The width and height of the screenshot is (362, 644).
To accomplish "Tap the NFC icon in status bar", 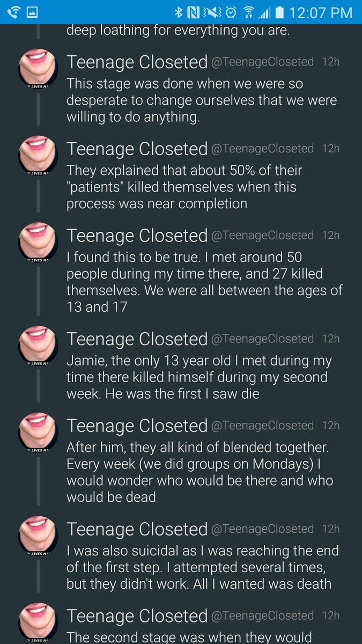I will [194, 11].
